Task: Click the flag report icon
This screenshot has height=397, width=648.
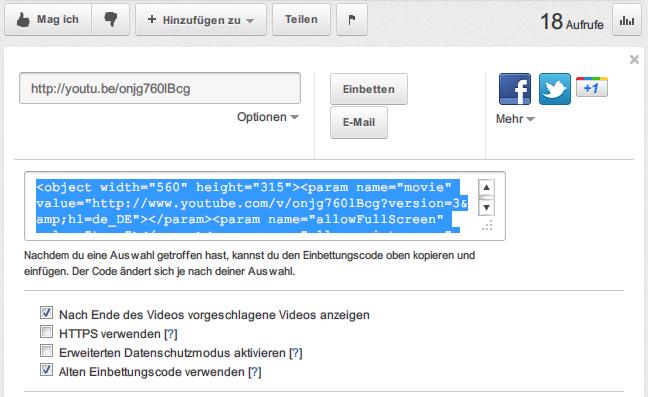Action: [x=352, y=19]
